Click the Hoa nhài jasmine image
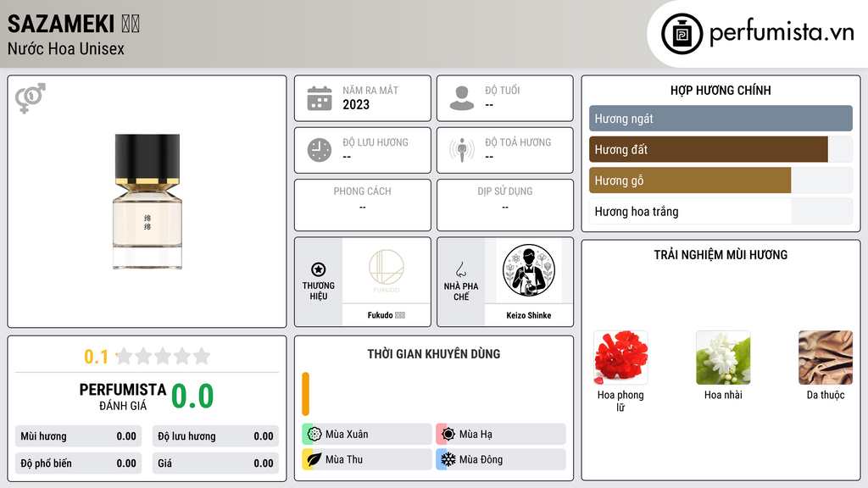This screenshot has height=488, width=868. (x=723, y=358)
